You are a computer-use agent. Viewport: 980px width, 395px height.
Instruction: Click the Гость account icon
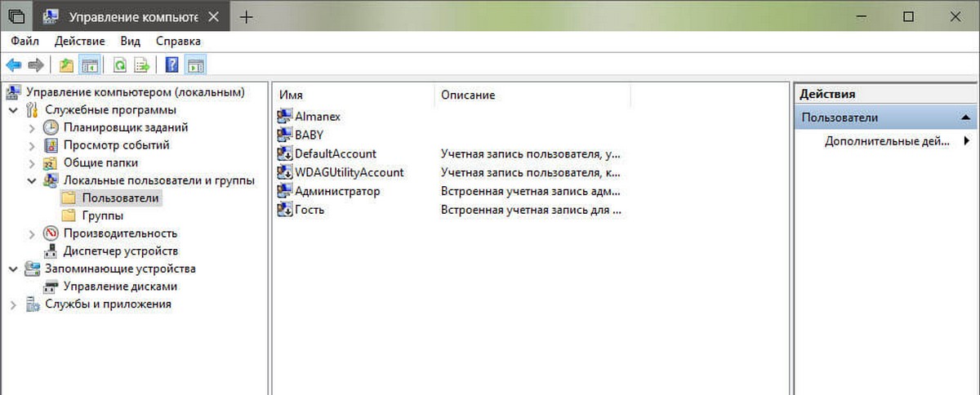(285, 210)
